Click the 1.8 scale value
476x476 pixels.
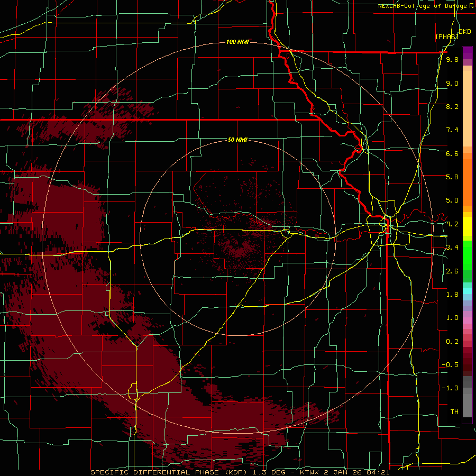click(x=452, y=295)
